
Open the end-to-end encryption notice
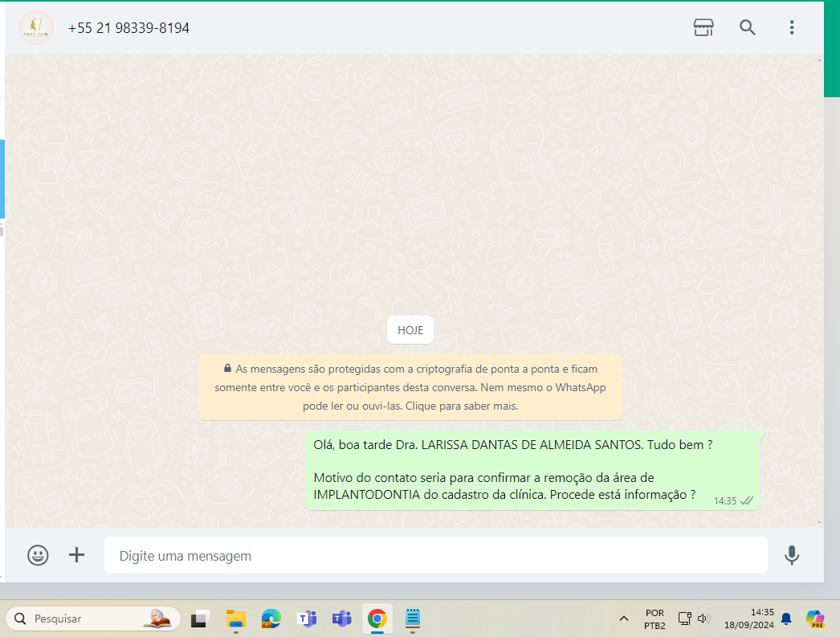coord(410,387)
